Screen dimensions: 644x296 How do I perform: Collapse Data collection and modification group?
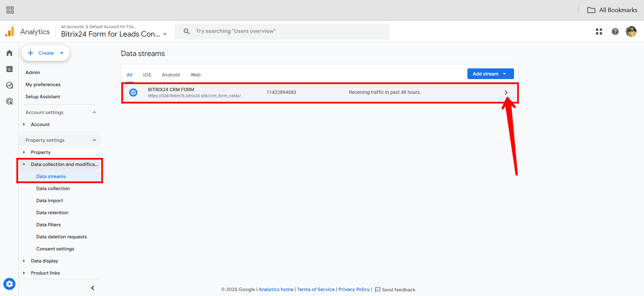pyautogui.click(x=24, y=164)
